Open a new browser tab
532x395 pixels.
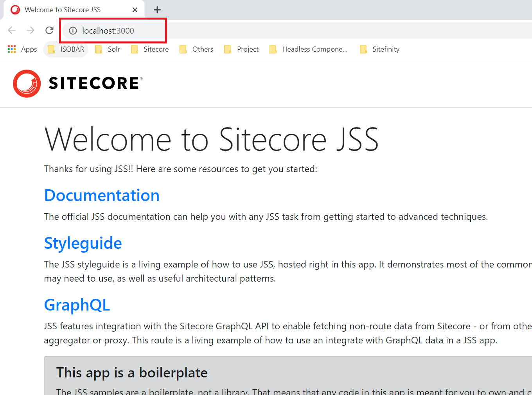(157, 9)
